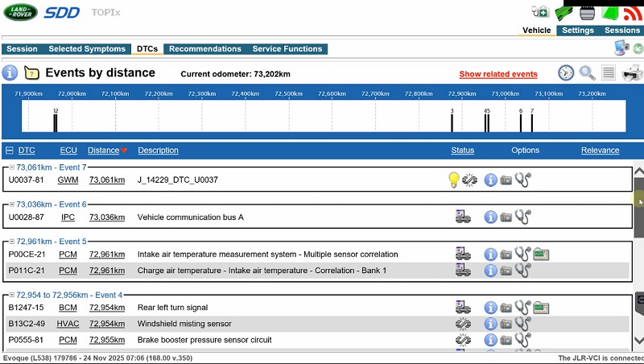Open datalogger monitor icon for B1247-15

coord(541,308)
